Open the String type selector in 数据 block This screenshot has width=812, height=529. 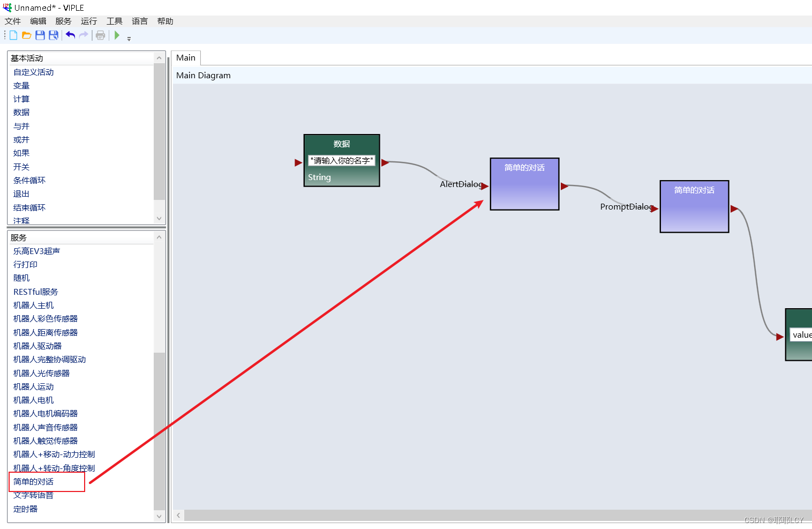pyautogui.click(x=319, y=177)
